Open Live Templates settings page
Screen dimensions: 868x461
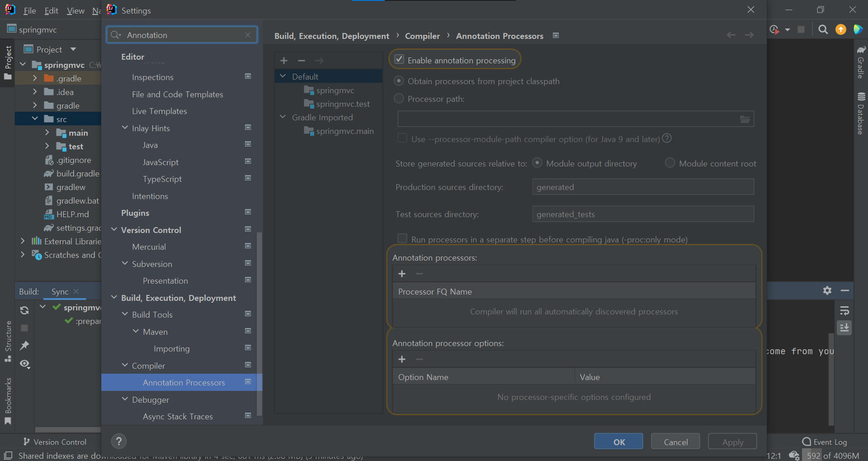(160, 111)
